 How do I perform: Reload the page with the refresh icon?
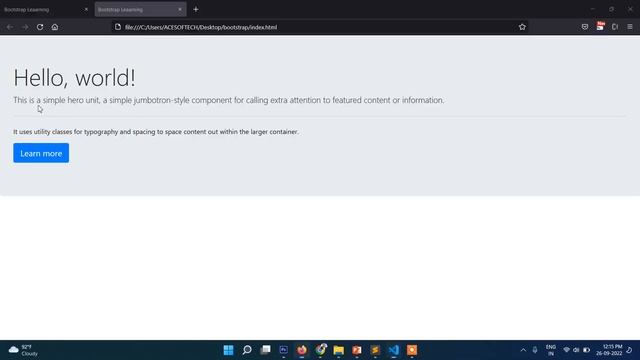tap(40, 27)
